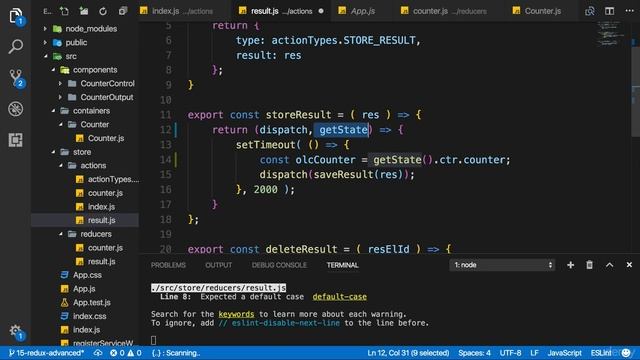Open the Source Control view

click(x=16, y=78)
